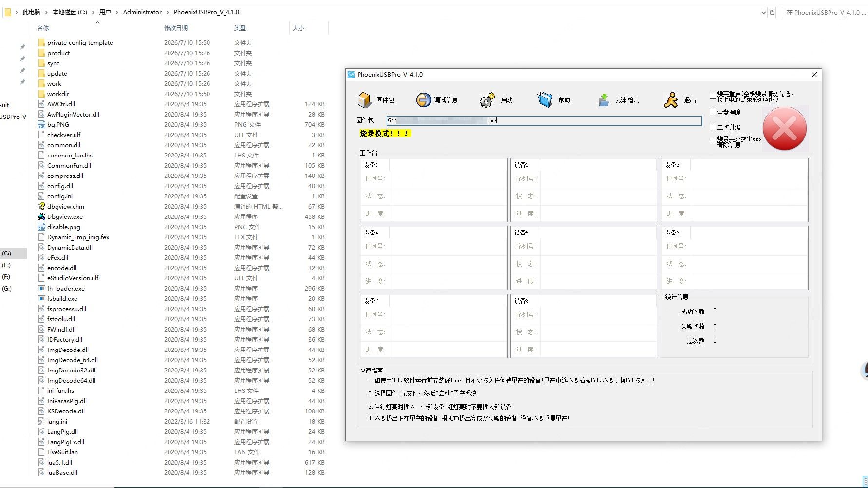Screen dimensions: 868x488
Task: Check the 二次升级 checkbox
Action: tap(713, 127)
